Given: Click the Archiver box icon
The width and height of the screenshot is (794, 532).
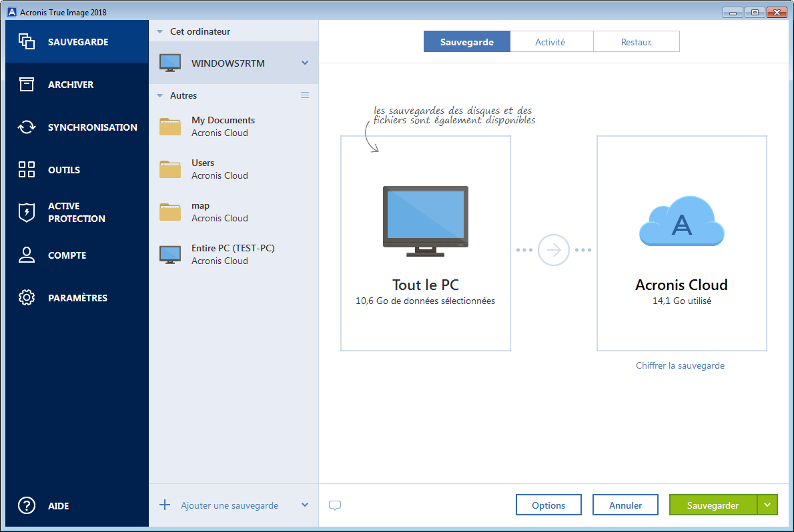Looking at the screenshot, I should 26,85.
